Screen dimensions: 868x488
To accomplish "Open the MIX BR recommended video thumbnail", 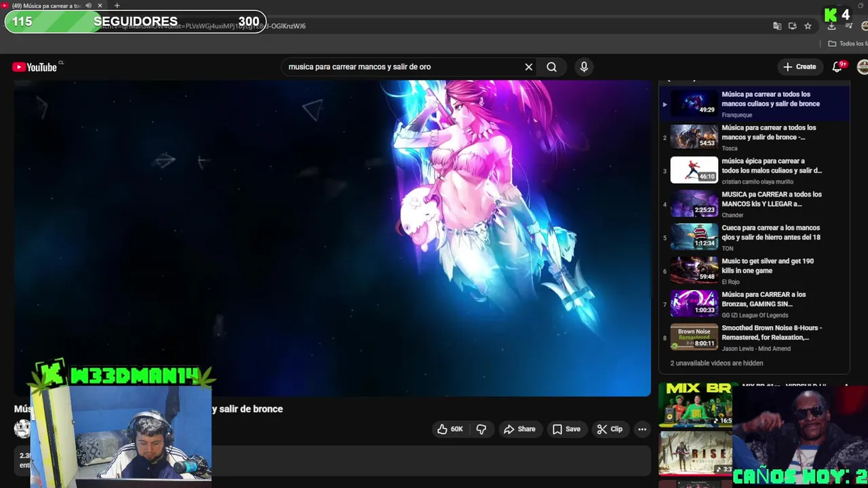I will (695, 405).
